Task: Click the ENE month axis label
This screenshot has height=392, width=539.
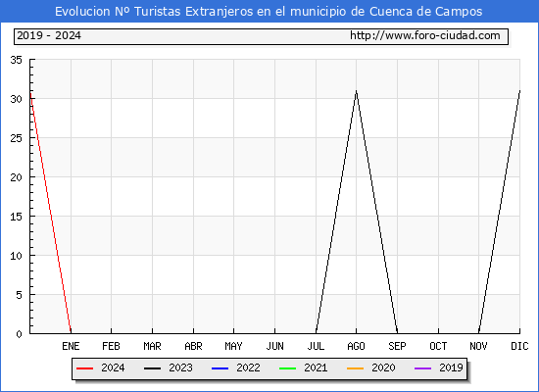Action: pyautogui.click(x=71, y=346)
